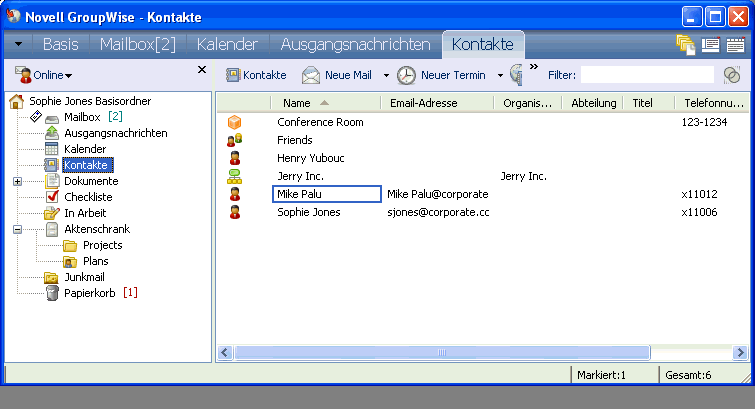Select the Mike Palu contact name
The width and height of the screenshot is (755, 409).
(x=327, y=194)
